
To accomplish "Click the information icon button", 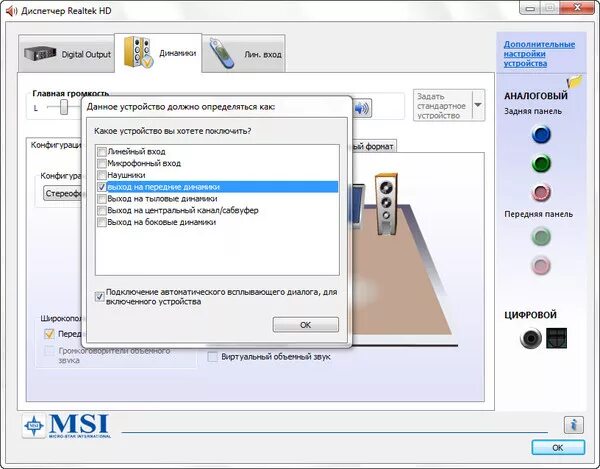I will [574, 425].
